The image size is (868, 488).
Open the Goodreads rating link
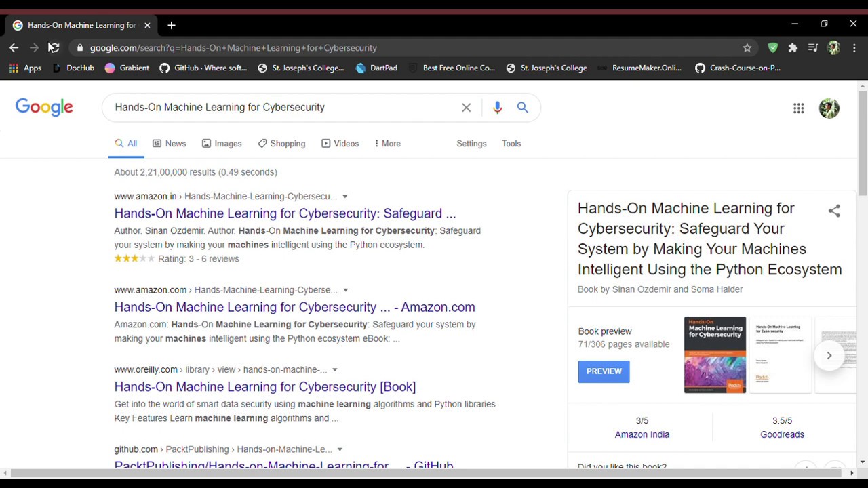pos(782,434)
